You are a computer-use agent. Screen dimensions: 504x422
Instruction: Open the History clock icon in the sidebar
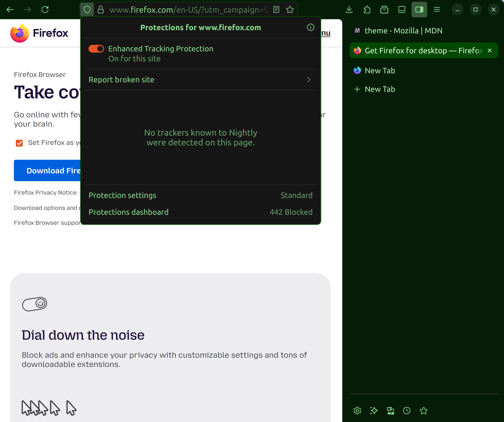click(407, 411)
